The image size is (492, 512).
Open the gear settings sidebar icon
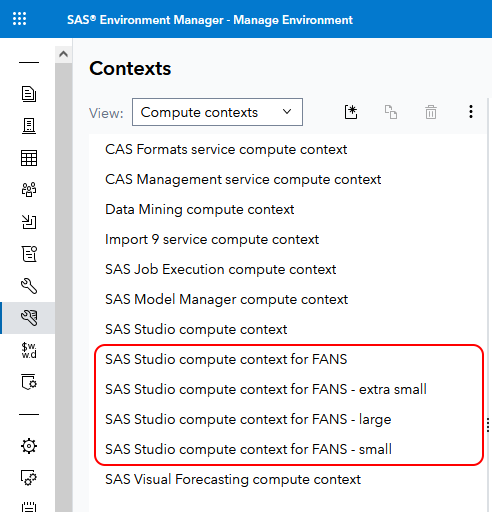29,446
